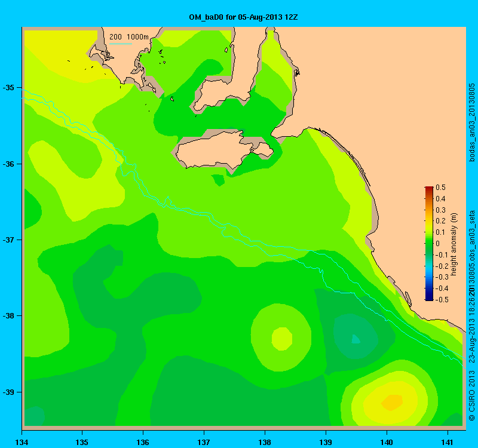Click longitude label '140' on the x-axis
The height and width of the screenshot is (448, 478).
[x=387, y=442]
